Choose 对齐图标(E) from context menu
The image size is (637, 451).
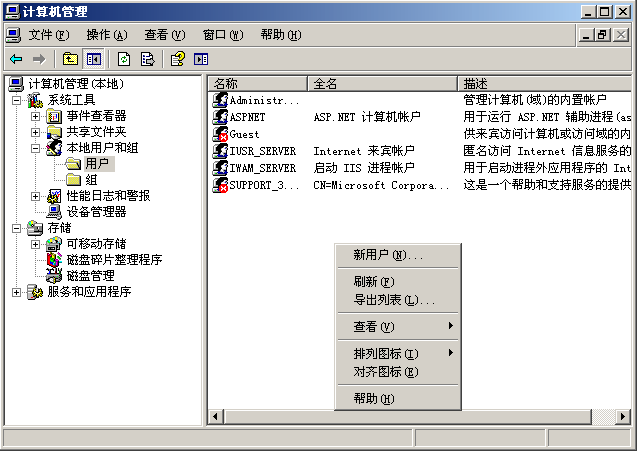[398, 372]
